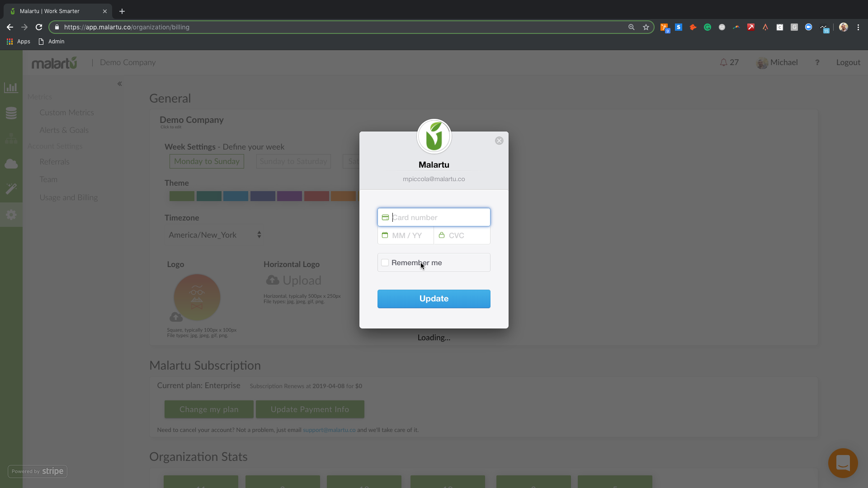Click the company logo thumbnail
The width and height of the screenshot is (868, 488).
click(x=197, y=297)
